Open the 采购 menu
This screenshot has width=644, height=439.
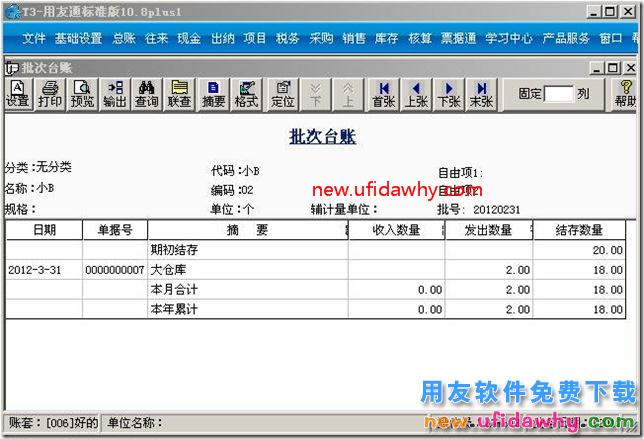(321, 39)
